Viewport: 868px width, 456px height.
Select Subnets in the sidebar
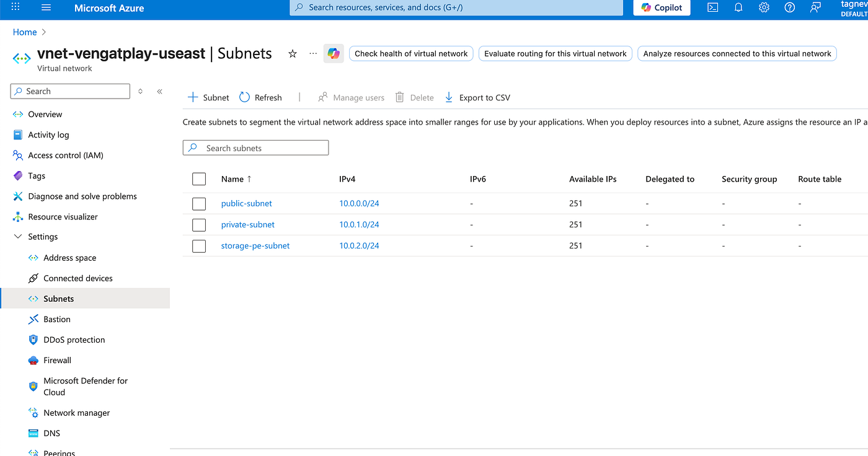85,299
